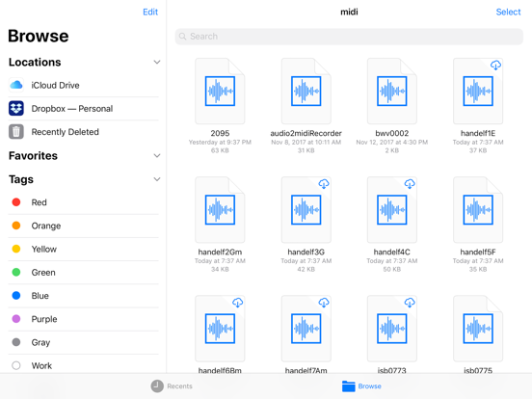Open the Dropbox — Personal location
Viewport: 532px width, 399px height.
(84, 109)
